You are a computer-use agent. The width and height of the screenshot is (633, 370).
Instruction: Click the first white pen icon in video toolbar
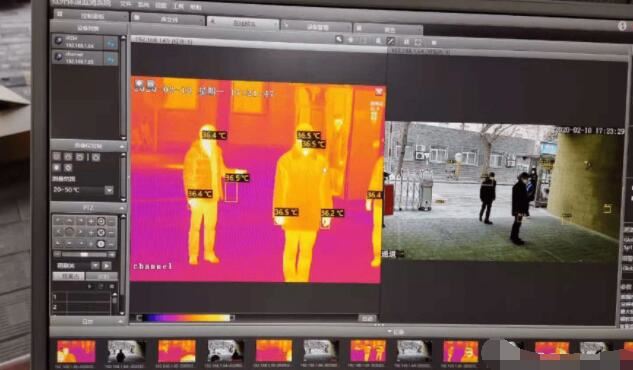pyautogui.click(x=339, y=39)
